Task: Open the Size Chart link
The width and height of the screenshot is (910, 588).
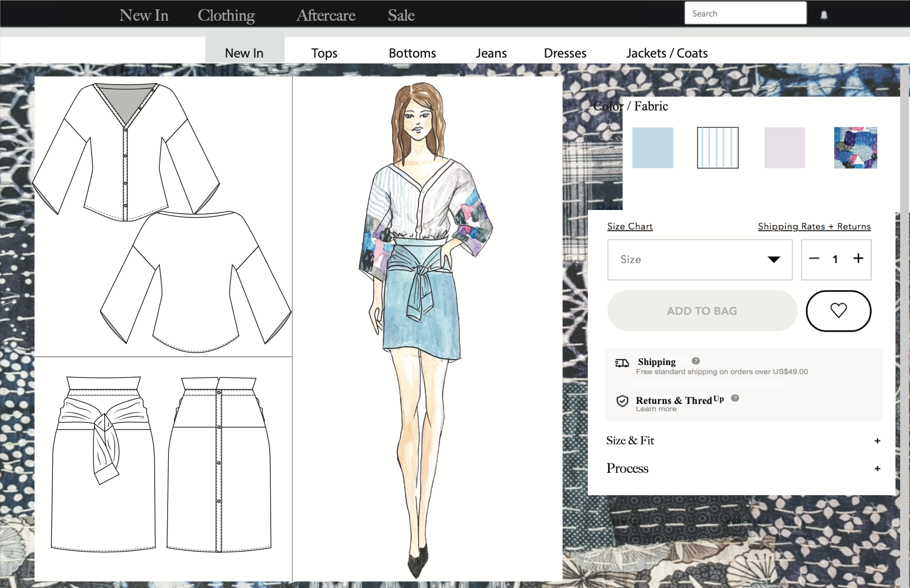Action: (x=630, y=227)
